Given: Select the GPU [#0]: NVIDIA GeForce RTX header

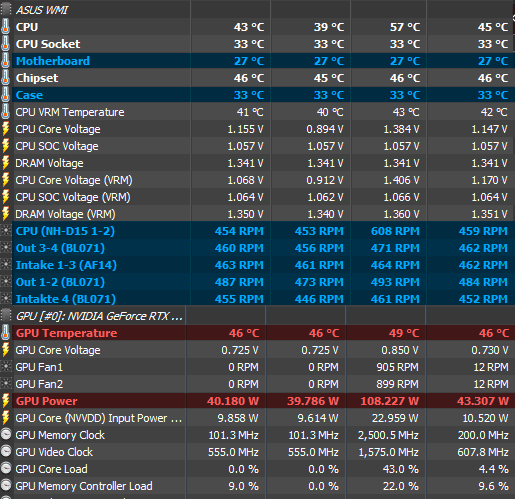Looking at the screenshot, I should tap(99, 316).
